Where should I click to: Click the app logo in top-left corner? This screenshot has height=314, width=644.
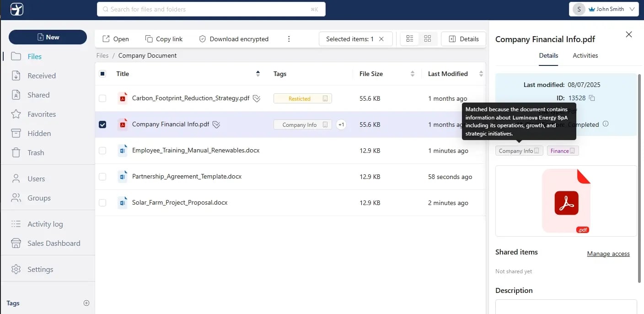(16, 9)
